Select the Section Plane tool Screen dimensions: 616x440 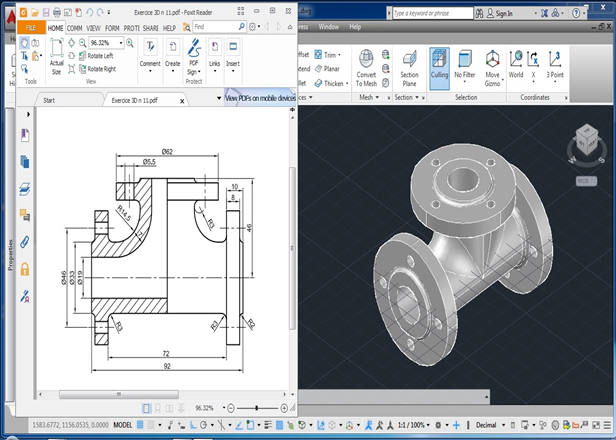pos(409,68)
